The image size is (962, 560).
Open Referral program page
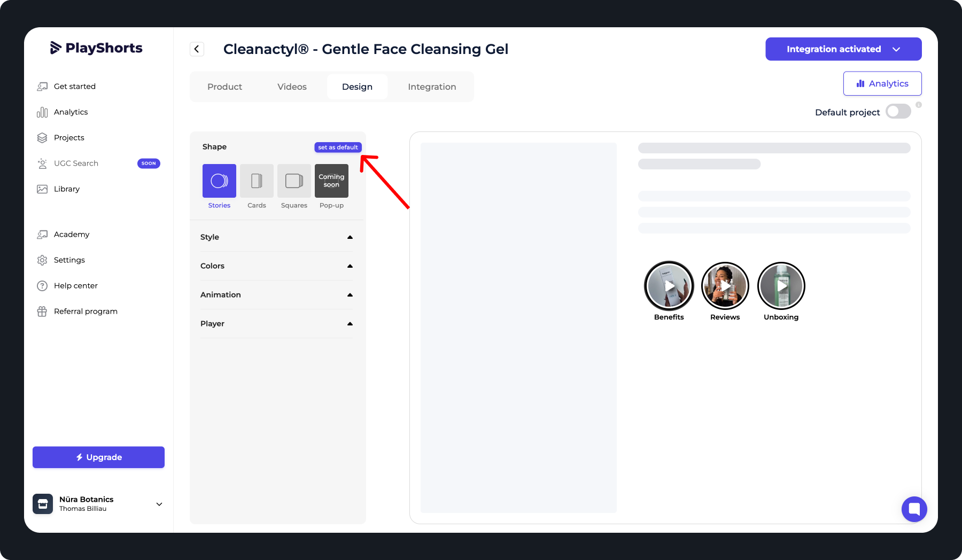[86, 312]
